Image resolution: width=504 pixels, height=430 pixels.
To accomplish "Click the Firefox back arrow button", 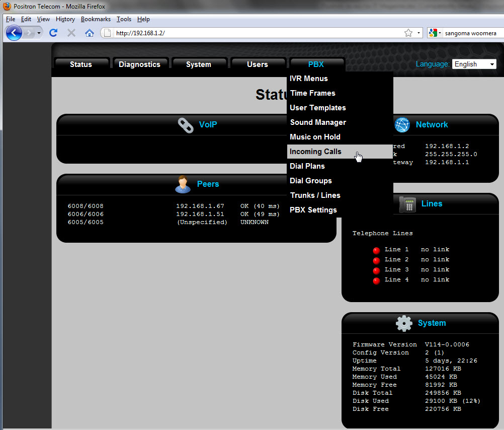I will (x=14, y=33).
